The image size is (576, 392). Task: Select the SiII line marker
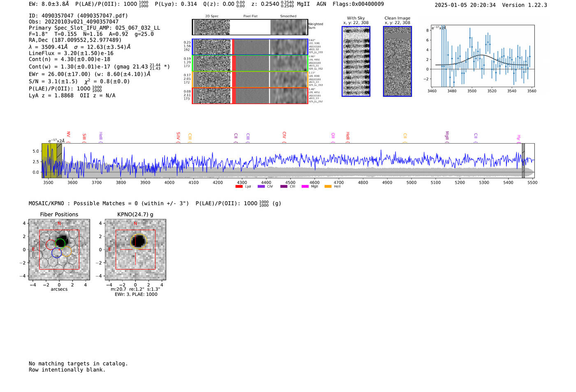coord(84,137)
